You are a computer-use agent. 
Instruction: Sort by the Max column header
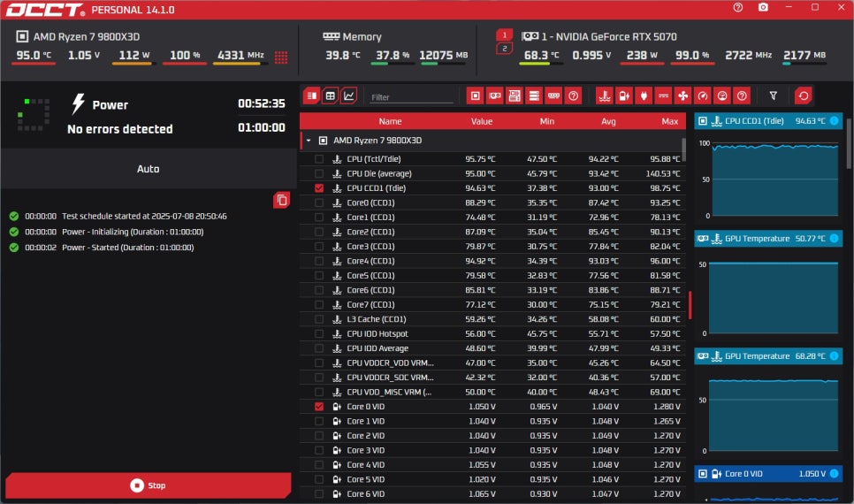670,121
